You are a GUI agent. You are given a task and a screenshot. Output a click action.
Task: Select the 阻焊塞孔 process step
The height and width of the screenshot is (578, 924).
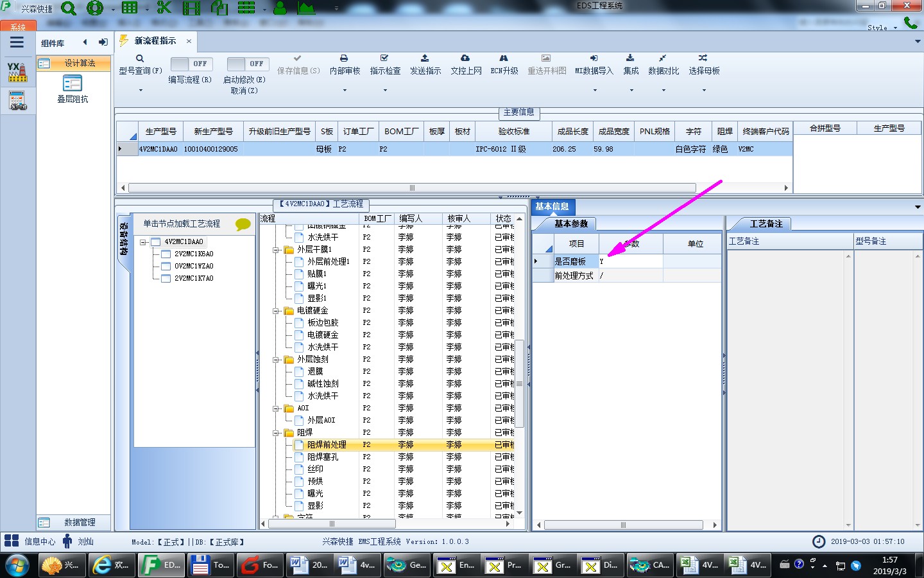(323, 457)
